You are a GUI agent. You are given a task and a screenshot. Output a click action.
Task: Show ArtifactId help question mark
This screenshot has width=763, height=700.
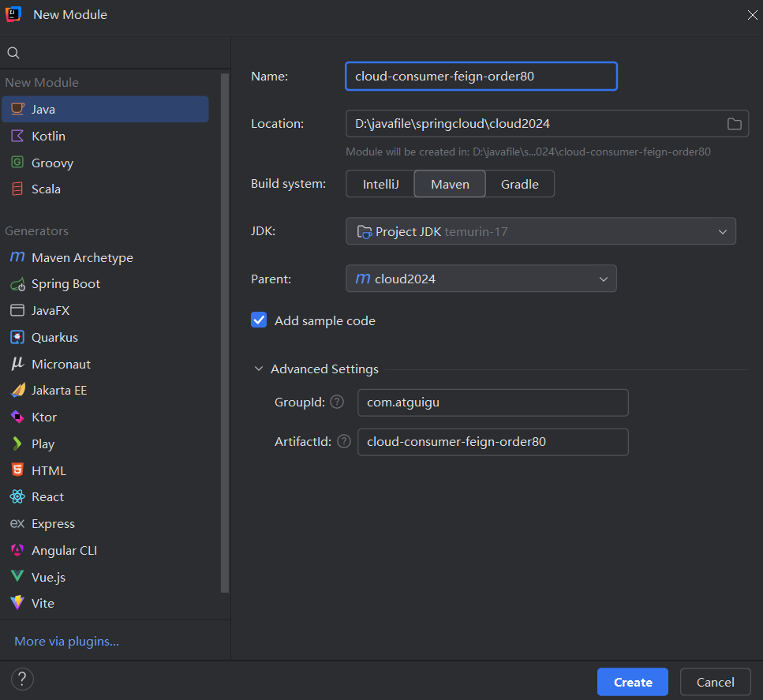click(x=344, y=441)
